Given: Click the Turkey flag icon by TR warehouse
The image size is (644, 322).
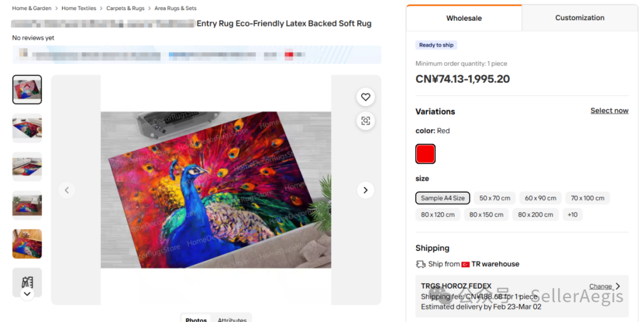Looking at the screenshot, I should coord(465,264).
